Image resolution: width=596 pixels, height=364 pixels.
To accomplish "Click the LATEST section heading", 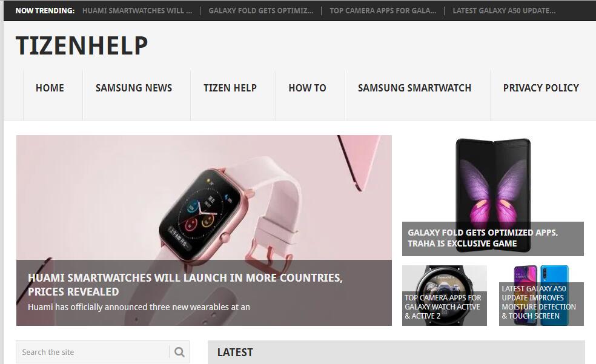I will pyautogui.click(x=235, y=352).
